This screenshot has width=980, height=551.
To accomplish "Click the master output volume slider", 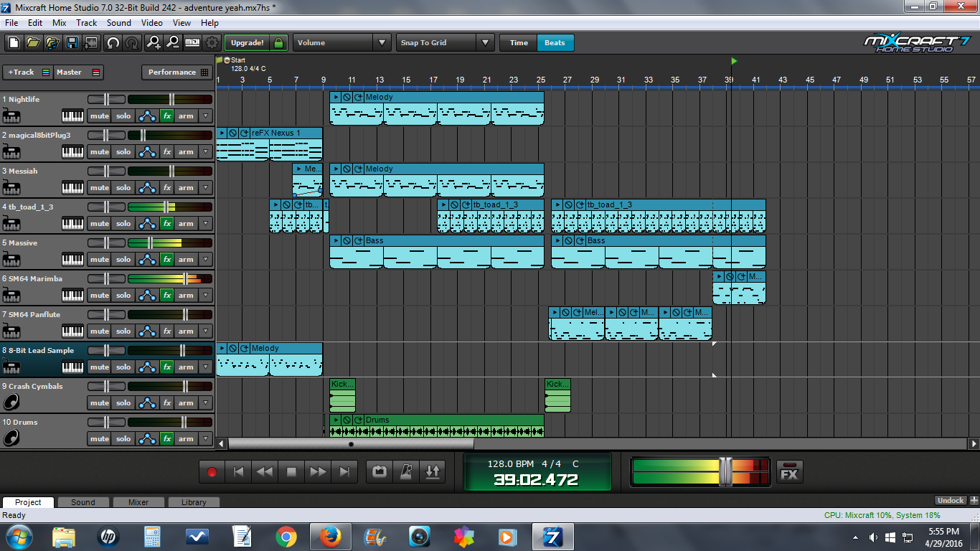I will [x=725, y=471].
